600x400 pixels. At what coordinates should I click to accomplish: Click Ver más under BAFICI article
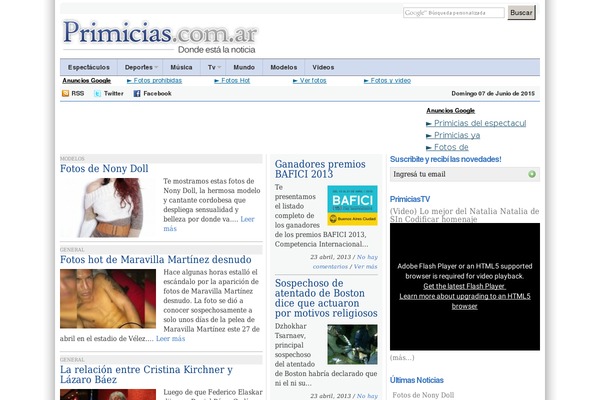pyautogui.click(x=365, y=266)
